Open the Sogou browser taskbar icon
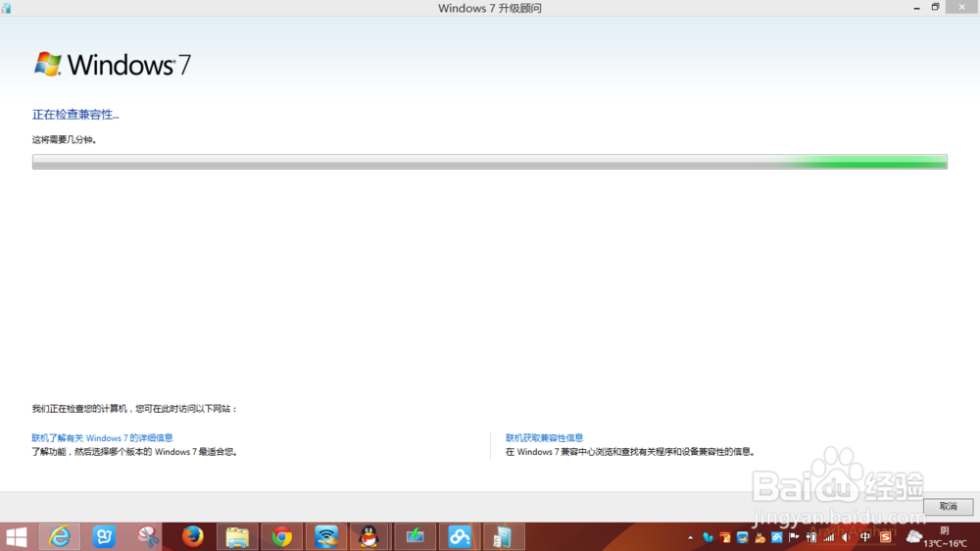 click(104, 537)
